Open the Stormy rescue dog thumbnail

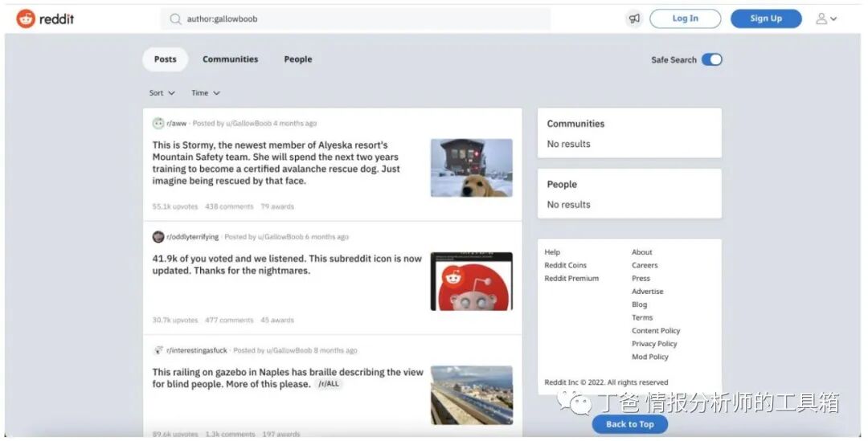tap(472, 168)
